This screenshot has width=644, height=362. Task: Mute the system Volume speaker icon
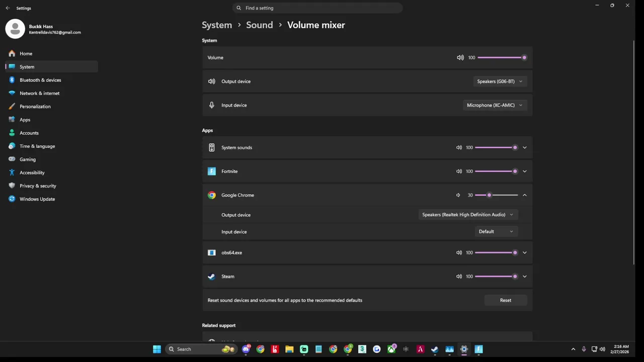460,57
